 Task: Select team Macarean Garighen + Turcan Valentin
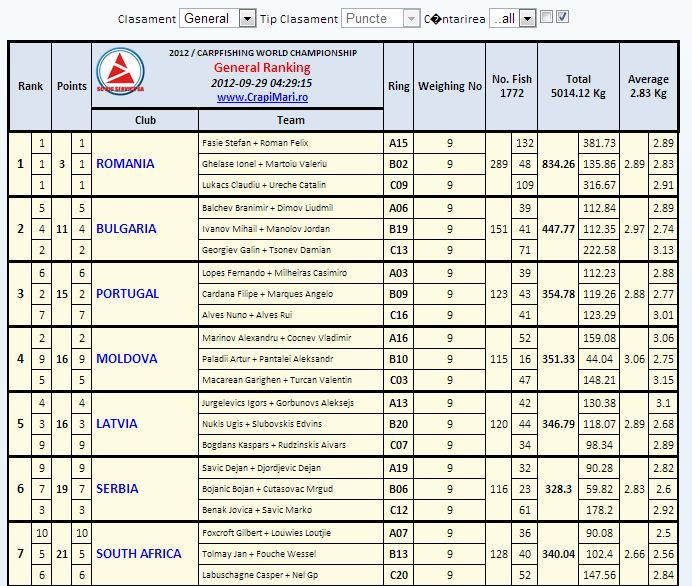point(277,380)
